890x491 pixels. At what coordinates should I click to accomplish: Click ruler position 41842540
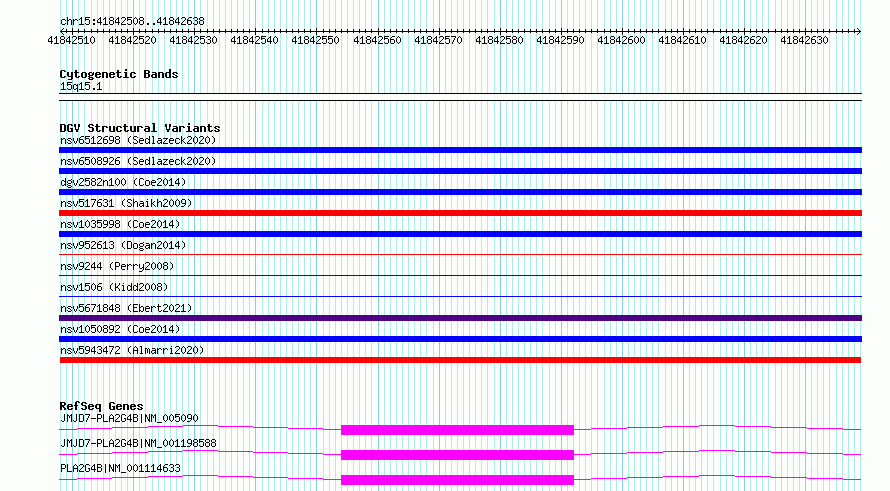point(254,40)
